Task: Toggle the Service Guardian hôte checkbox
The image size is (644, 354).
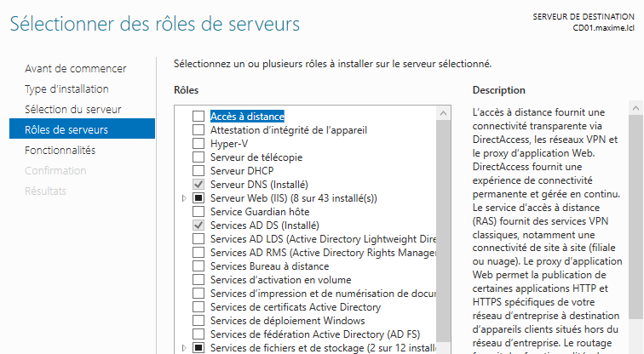Action: [x=198, y=212]
